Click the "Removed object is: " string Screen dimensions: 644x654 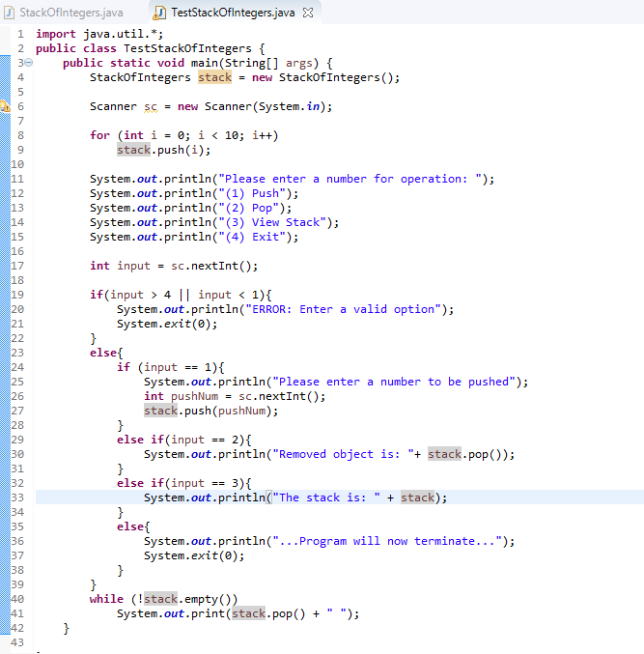[x=343, y=454]
